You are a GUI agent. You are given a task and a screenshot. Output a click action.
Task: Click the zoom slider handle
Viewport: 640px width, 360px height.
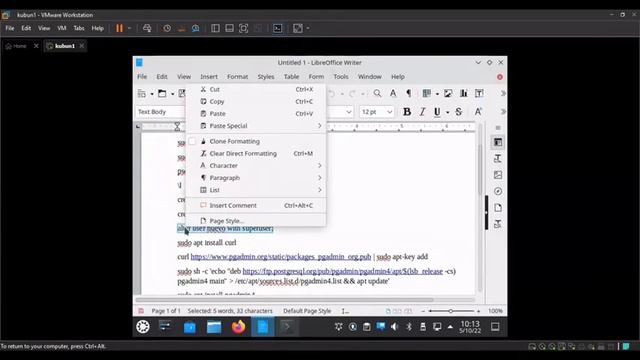[x=451, y=311]
